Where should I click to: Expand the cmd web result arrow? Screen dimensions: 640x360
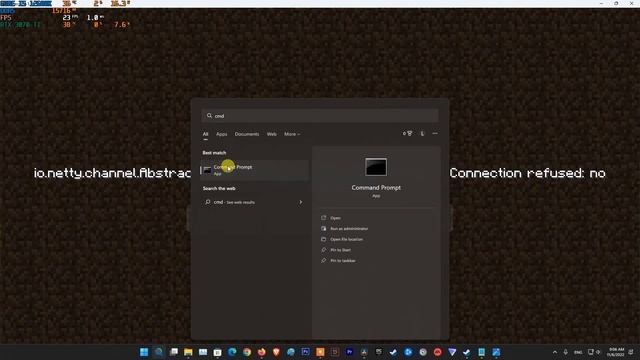[x=301, y=202]
